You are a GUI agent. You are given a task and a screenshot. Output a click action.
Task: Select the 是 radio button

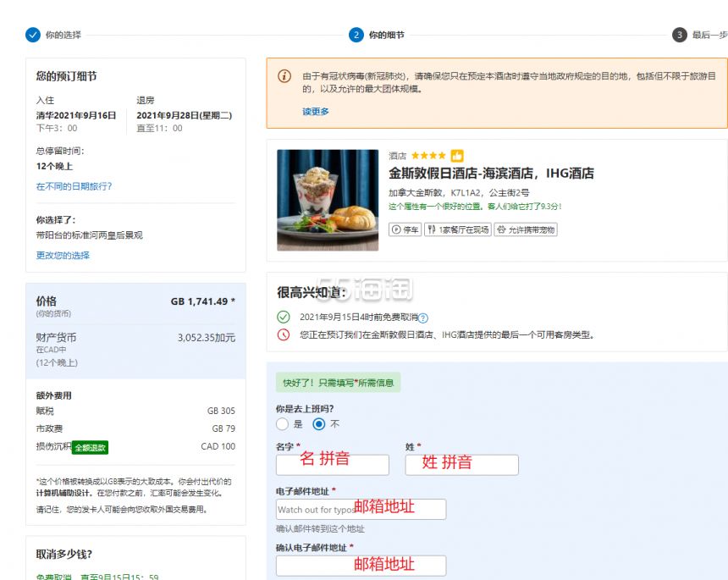point(282,424)
